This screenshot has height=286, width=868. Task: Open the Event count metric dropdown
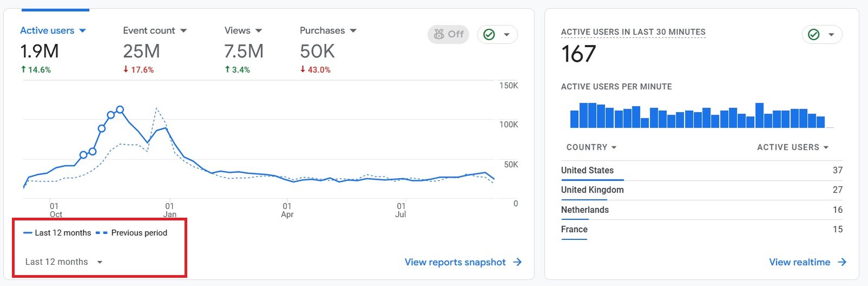pyautogui.click(x=155, y=30)
